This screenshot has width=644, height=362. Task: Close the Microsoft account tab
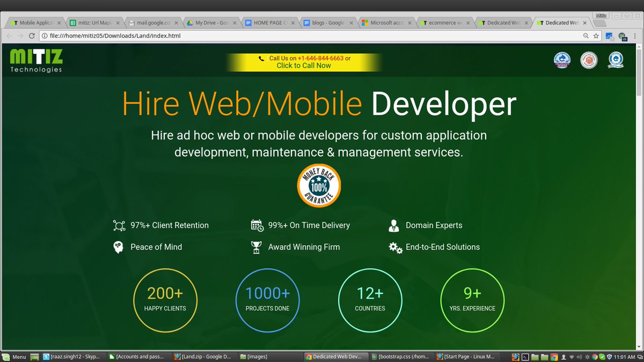click(x=409, y=23)
